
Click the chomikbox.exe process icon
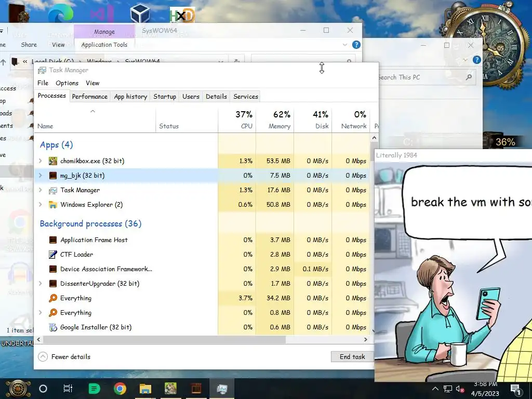coord(53,161)
